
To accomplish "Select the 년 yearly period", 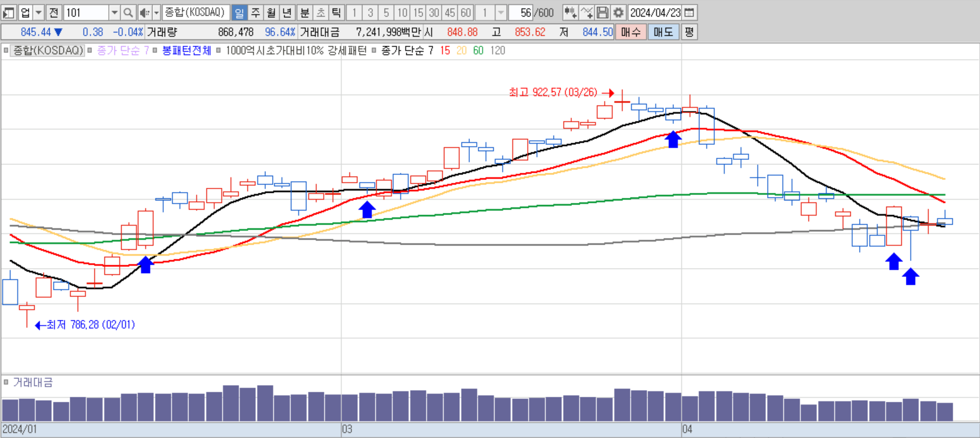I will [287, 12].
